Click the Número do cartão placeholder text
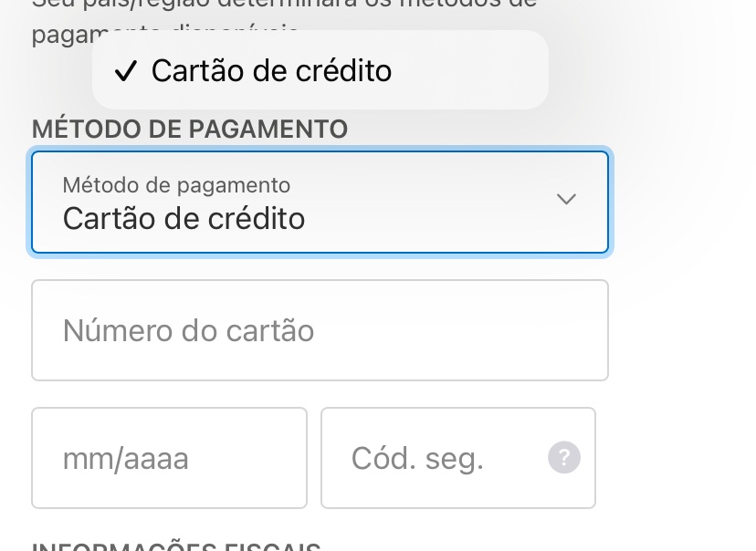The width and height of the screenshot is (756, 551). point(188,330)
